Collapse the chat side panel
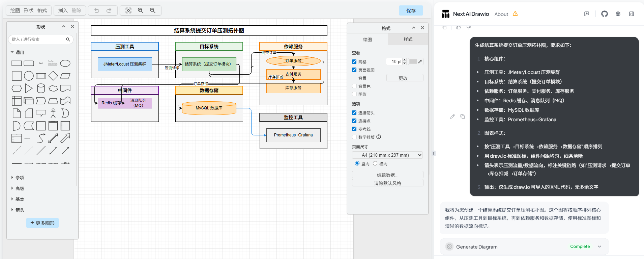The height and width of the screenshot is (259, 644). tap(632, 14)
